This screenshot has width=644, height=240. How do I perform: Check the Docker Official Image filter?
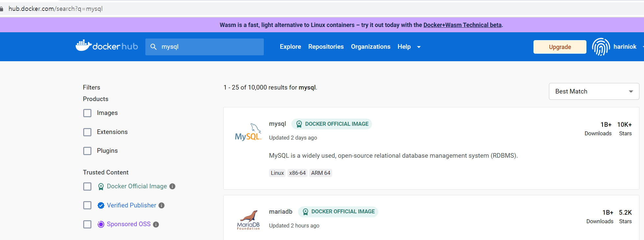(x=87, y=187)
